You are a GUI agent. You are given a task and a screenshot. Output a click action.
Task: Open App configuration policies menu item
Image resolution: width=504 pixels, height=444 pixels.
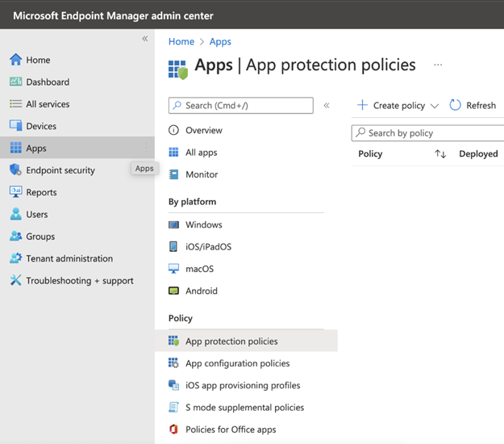click(237, 363)
